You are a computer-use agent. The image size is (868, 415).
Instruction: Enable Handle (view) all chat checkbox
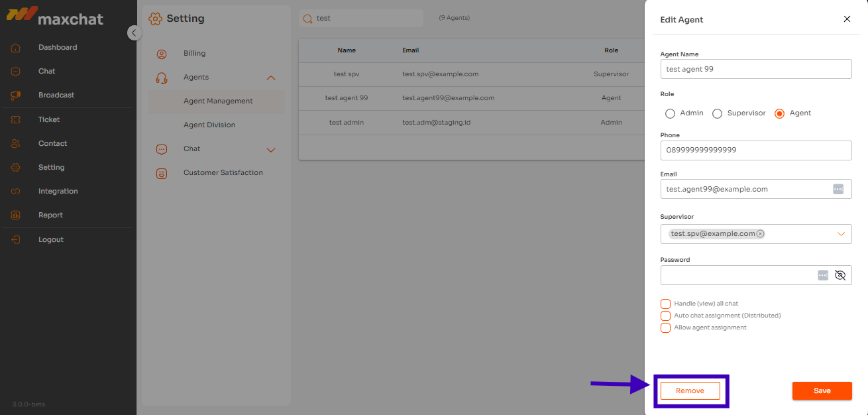(665, 304)
